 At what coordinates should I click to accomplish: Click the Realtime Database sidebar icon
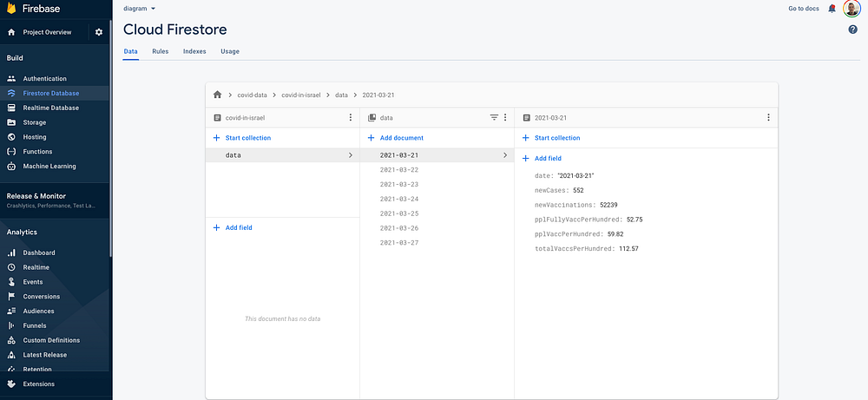(x=11, y=108)
